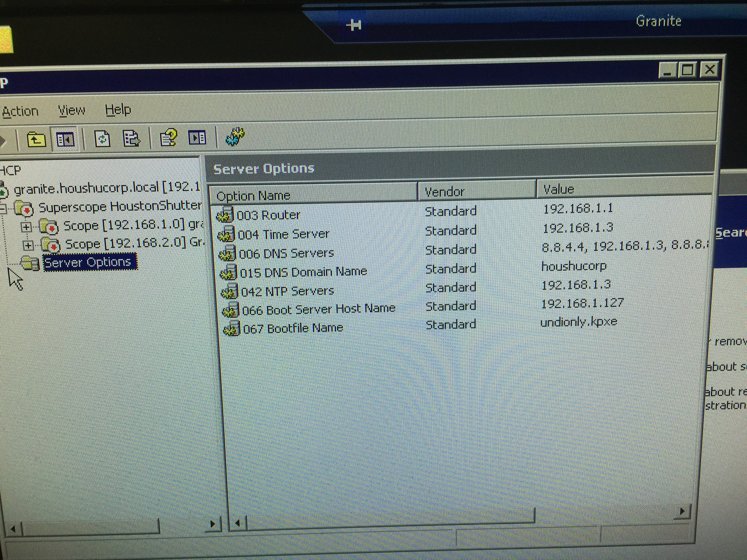Click the Superscope HoustonShutter folder icon
Screen dimensions: 747x560
click(24, 209)
